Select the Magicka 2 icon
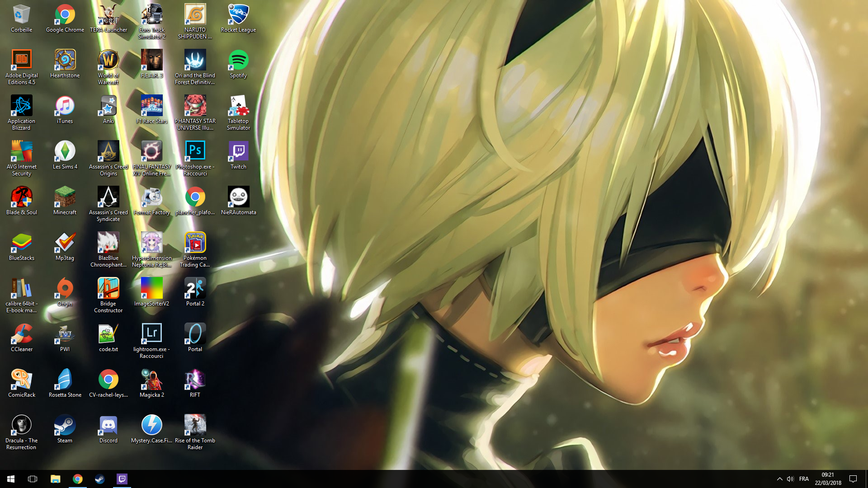The width and height of the screenshot is (868, 488). [152, 384]
